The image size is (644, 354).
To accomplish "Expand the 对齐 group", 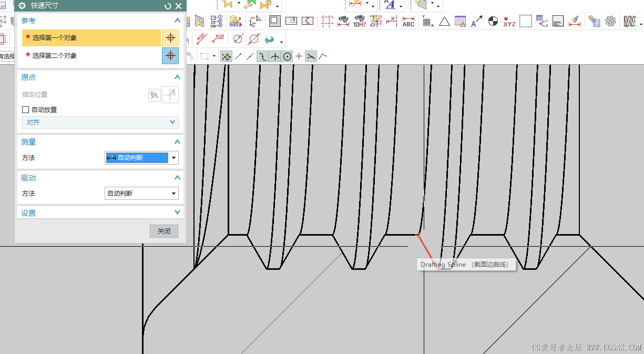I will (100, 122).
